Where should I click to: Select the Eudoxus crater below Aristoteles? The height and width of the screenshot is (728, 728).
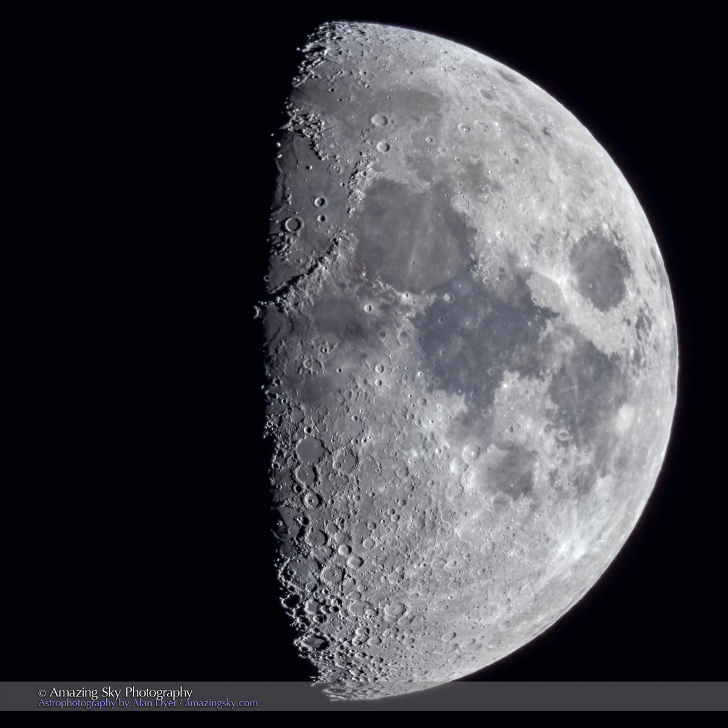[x=383, y=147]
